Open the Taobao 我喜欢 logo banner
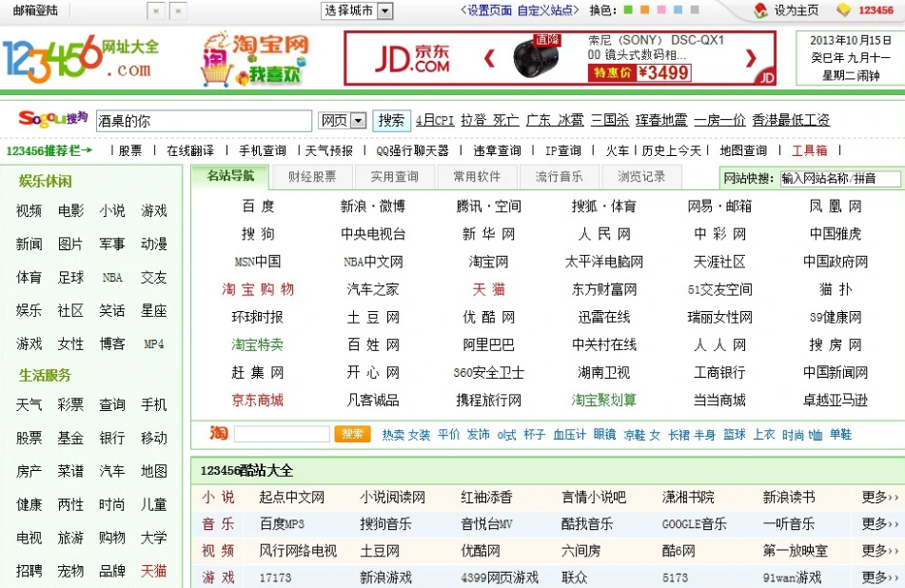This screenshot has height=588, width=905. (x=254, y=59)
